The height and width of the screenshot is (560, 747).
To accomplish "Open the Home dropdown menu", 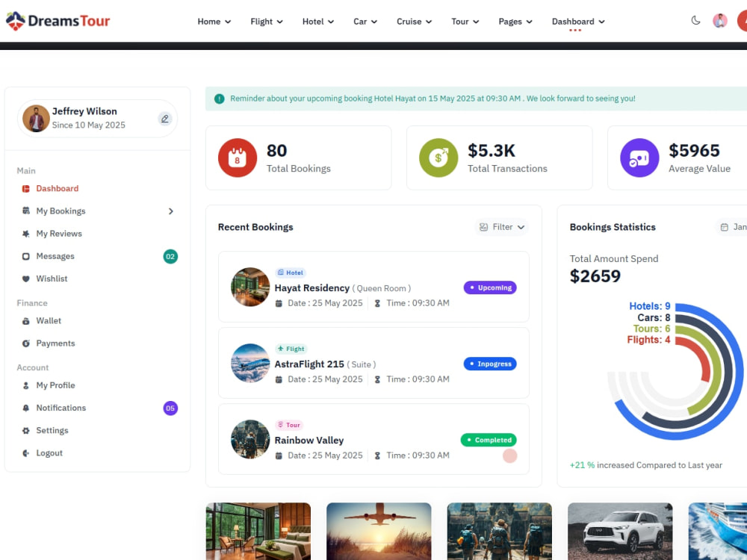I will point(214,22).
